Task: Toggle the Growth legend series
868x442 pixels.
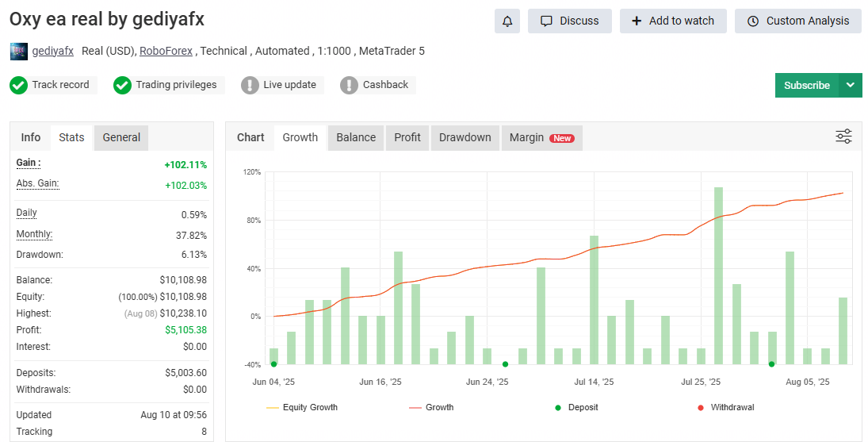Action: tap(431, 407)
